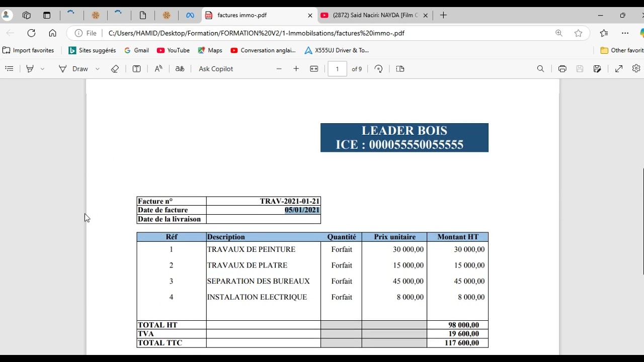Activate the Draw tool
The width and height of the screenshot is (644, 362).
(73, 69)
